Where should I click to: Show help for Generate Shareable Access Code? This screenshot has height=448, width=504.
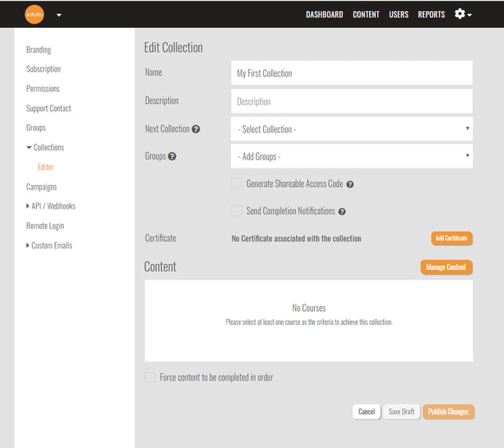tap(350, 184)
